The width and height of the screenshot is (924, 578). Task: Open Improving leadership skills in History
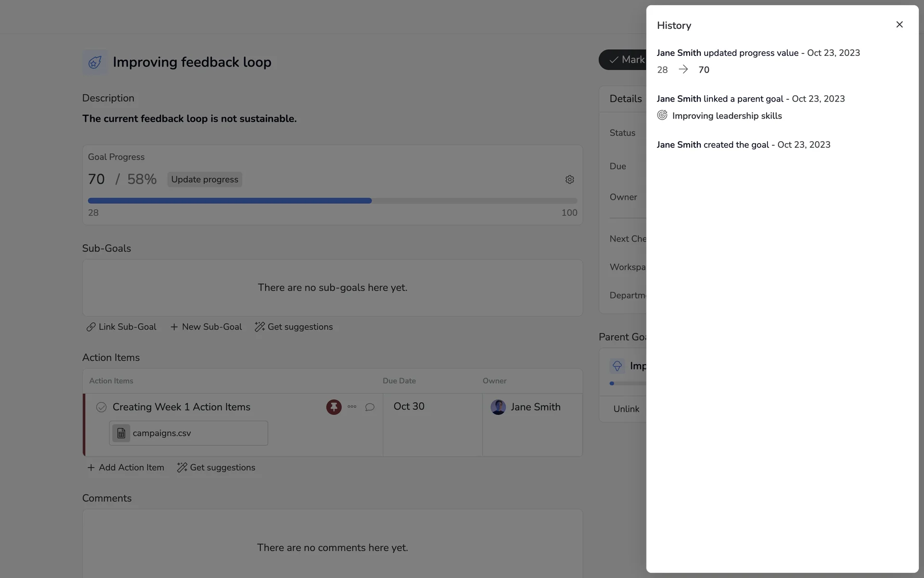click(727, 116)
